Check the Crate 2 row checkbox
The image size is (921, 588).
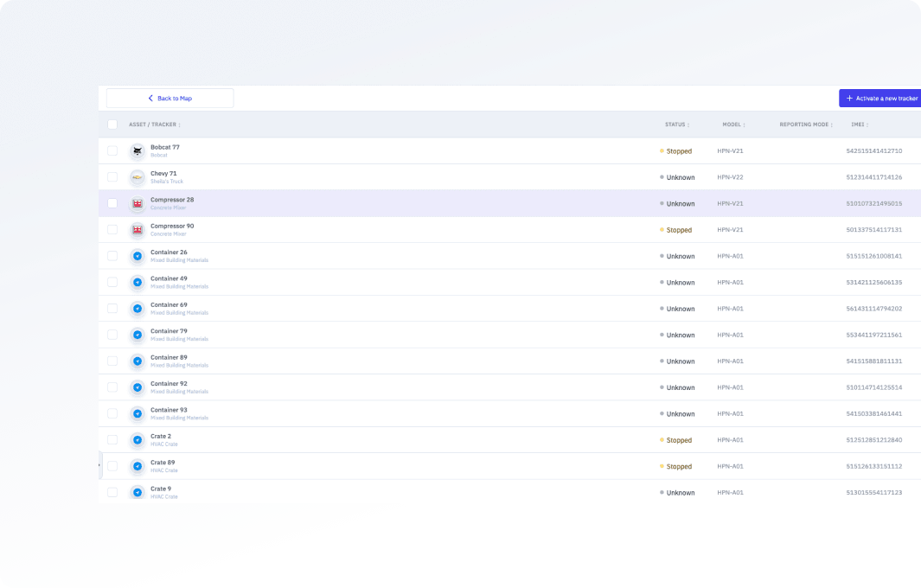click(112, 440)
